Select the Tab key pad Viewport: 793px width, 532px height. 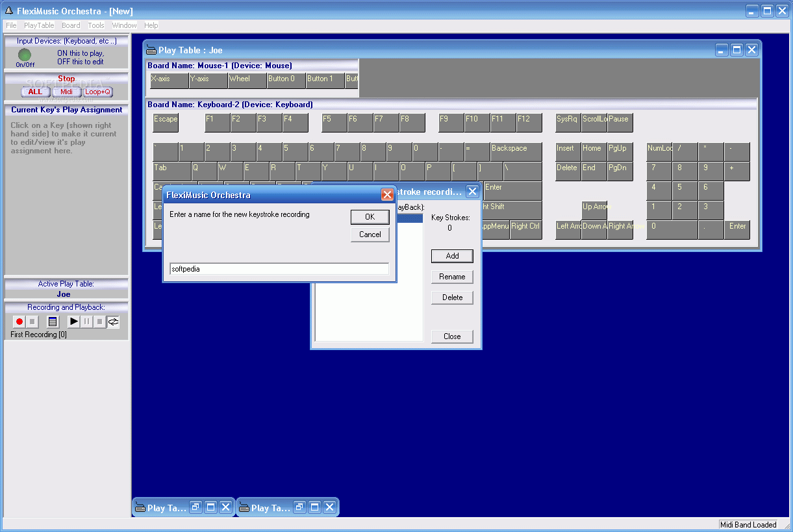(172, 171)
